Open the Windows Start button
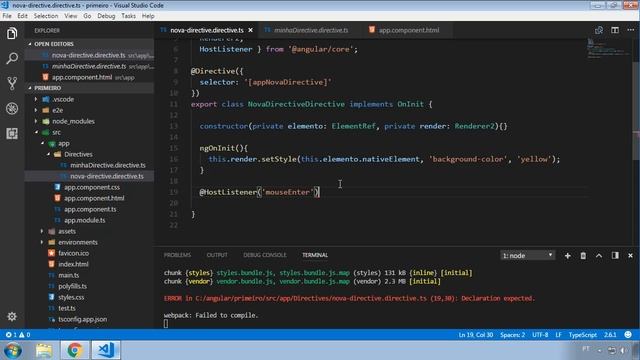The image size is (640, 360). (x=13, y=351)
